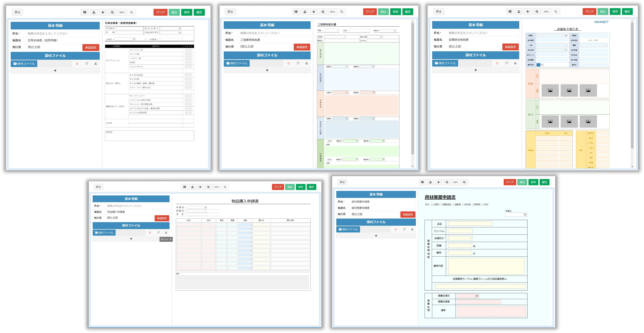Screen dimensions: 644x333
Task: Click 異常内容 text area in 資材廃棄申請書
Action: pyautogui.click(x=486, y=266)
